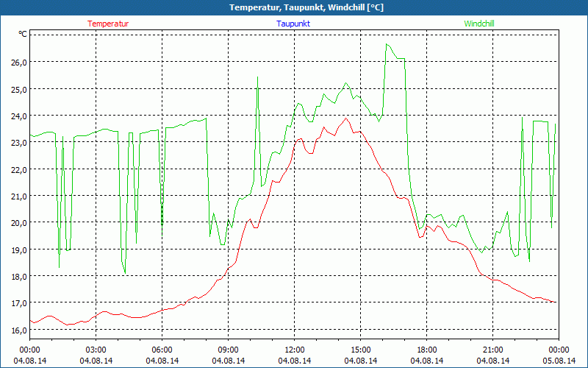
Task: Click the red Temperatur legend label
Action: pyautogui.click(x=108, y=24)
